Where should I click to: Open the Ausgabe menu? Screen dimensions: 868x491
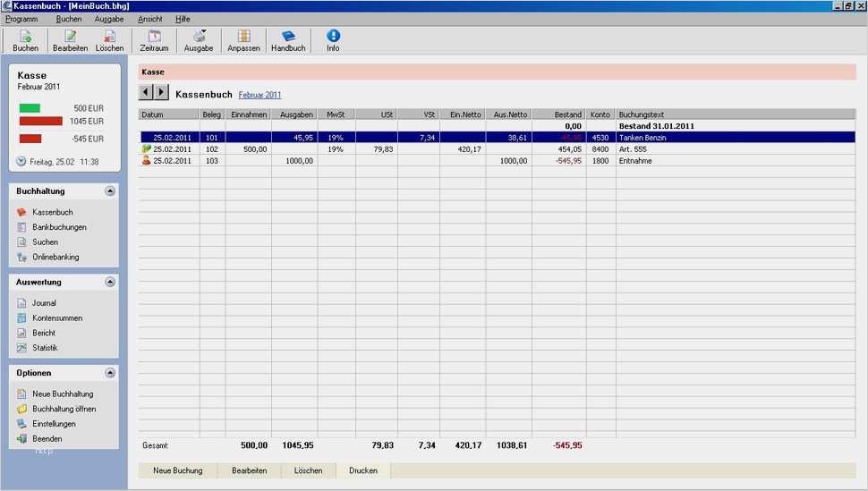(109, 19)
